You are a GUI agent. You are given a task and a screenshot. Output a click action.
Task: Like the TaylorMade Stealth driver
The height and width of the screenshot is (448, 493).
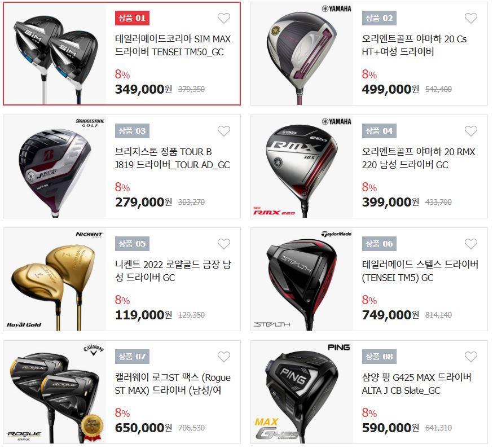tap(470, 244)
